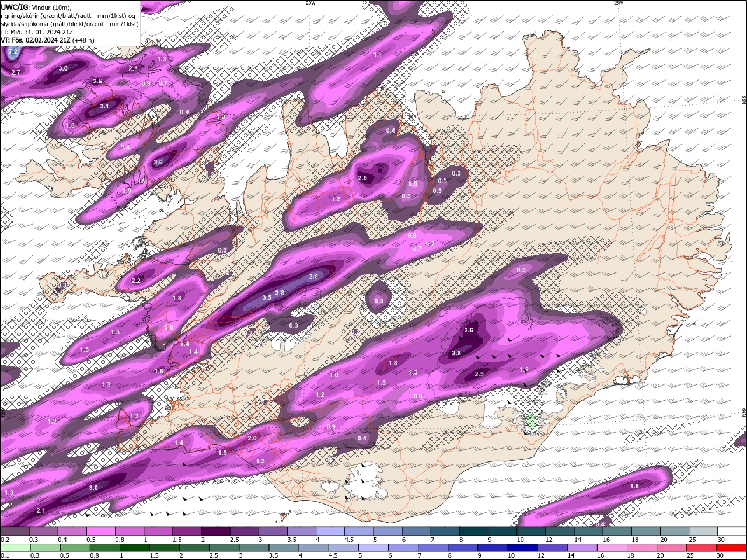The width and height of the screenshot is (747, 560).
Task: Pick dark plum swatch between 0.2 and 0.3
Action: coord(15,531)
